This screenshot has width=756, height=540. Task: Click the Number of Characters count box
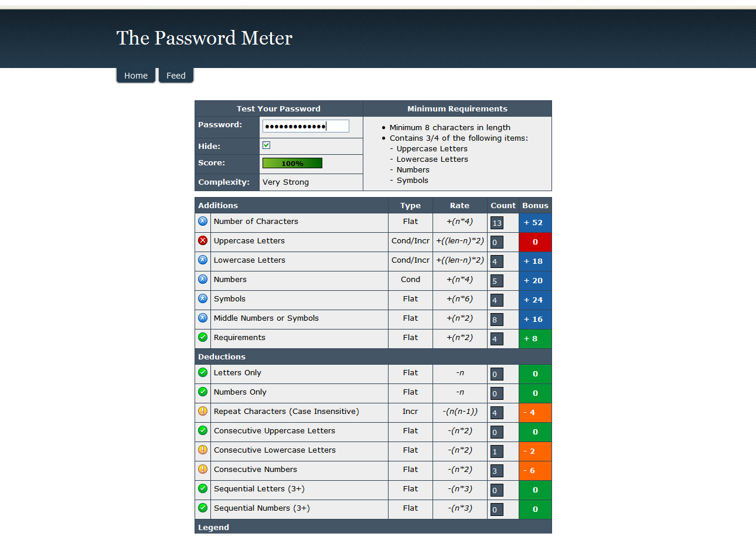(x=497, y=223)
